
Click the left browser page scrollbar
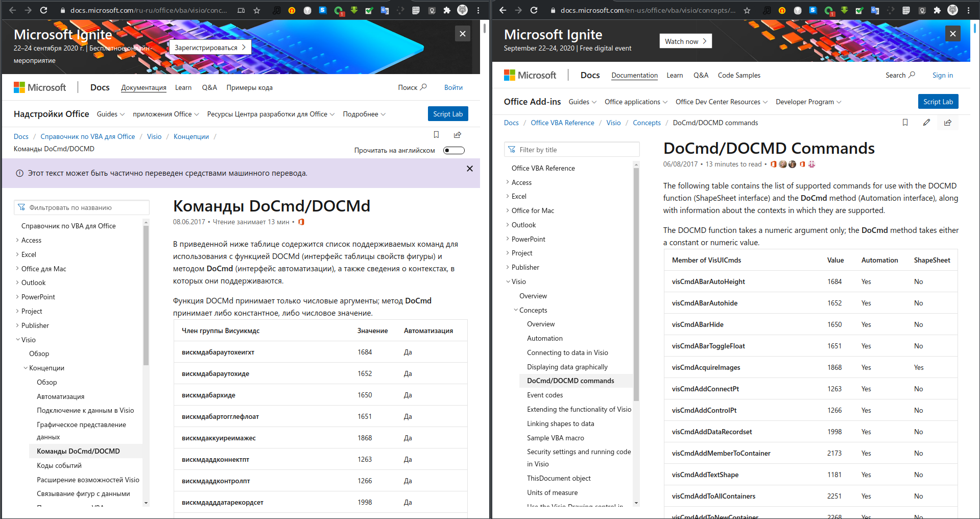(x=485, y=29)
